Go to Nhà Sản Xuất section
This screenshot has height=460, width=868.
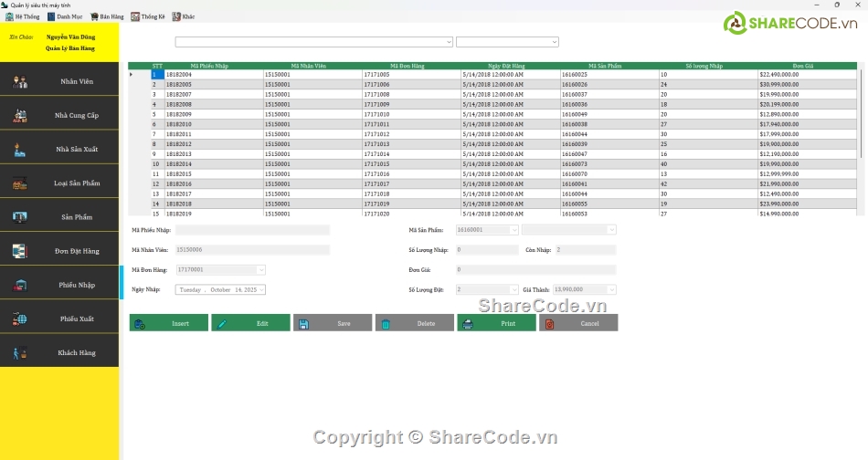pyautogui.click(x=59, y=150)
